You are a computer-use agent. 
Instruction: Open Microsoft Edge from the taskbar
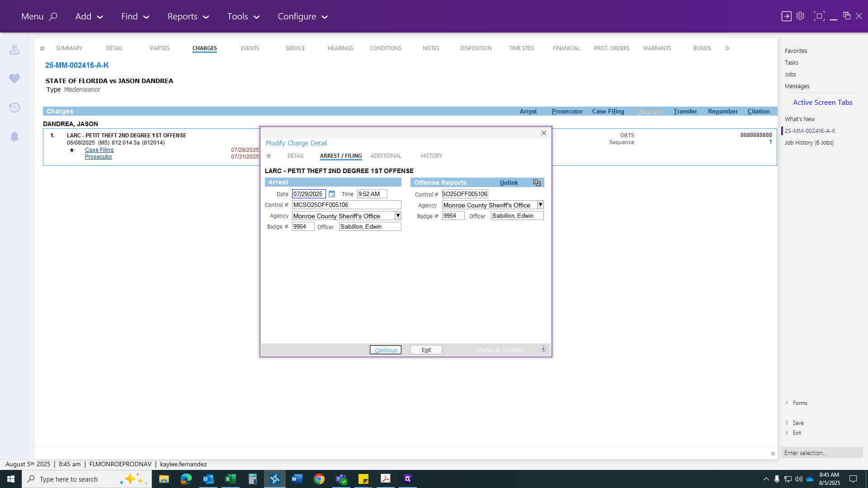[x=186, y=479]
